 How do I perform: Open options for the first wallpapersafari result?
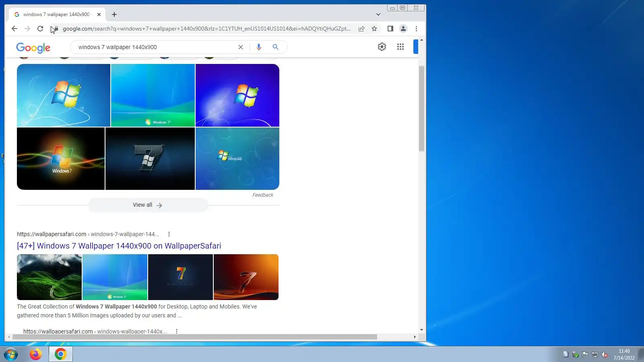(169, 234)
